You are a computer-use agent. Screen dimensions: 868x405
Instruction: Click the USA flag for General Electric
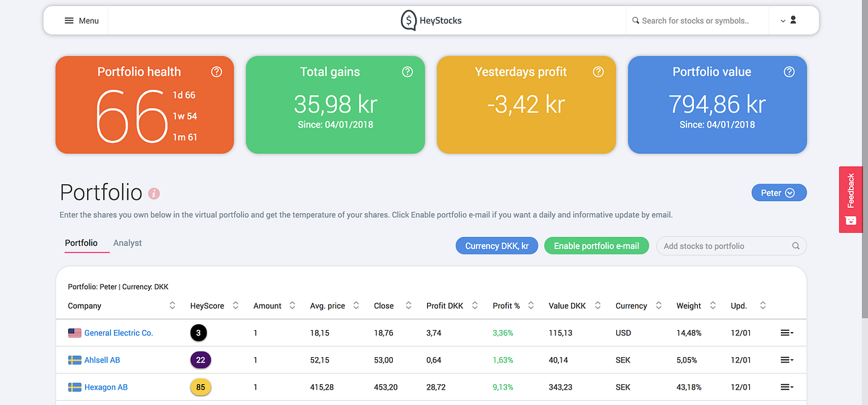click(x=75, y=333)
